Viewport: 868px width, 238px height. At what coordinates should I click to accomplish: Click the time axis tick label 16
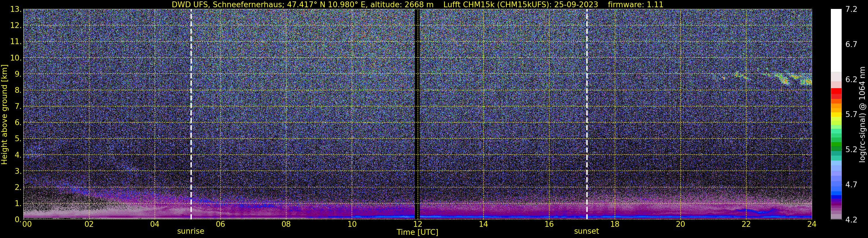[549, 224]
